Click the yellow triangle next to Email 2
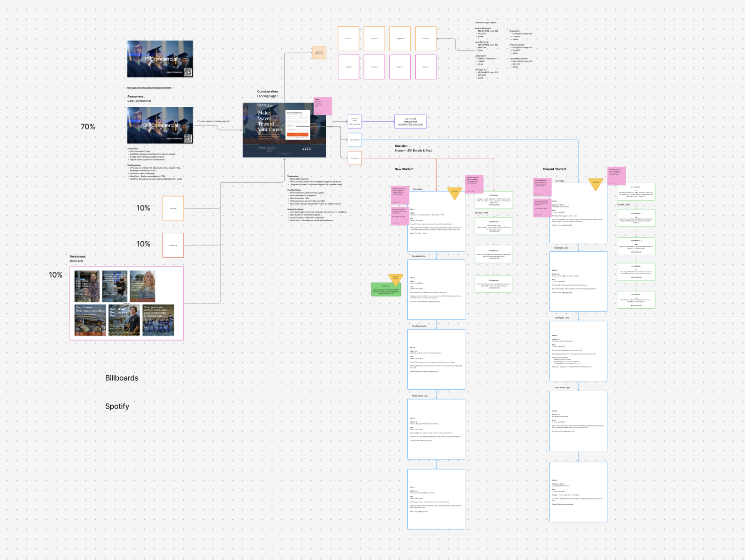 [395, 278]
